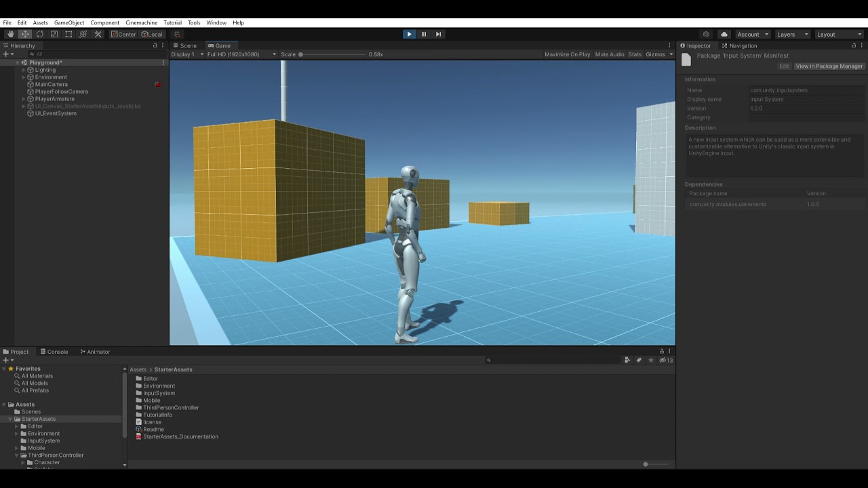Toggle Stats overlay in the Game view

point(635,54)
